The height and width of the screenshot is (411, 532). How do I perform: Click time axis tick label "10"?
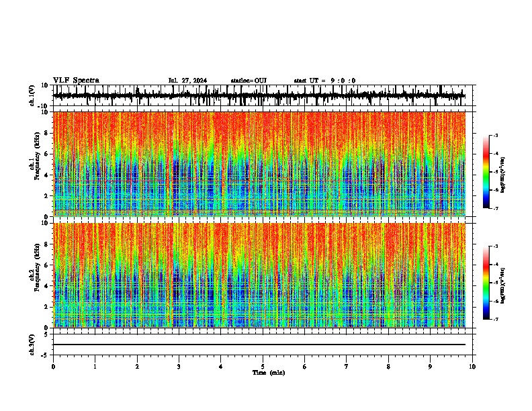472,367
